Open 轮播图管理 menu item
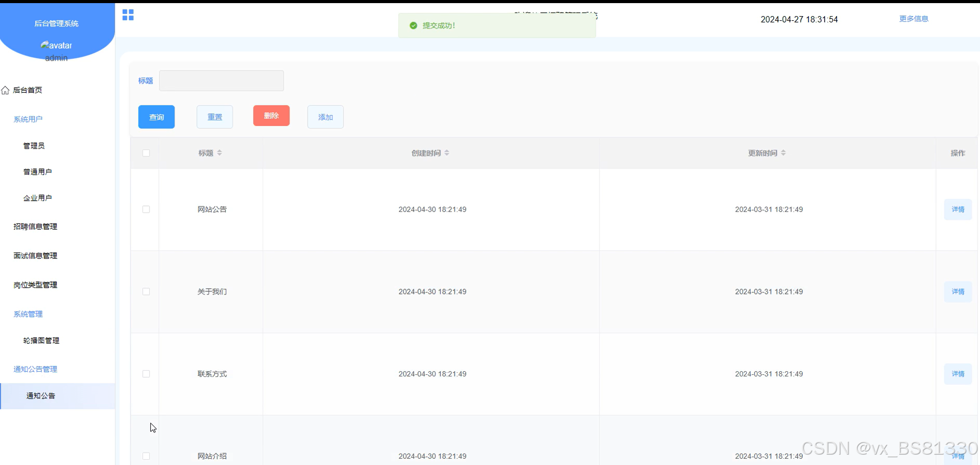Screen dimensions: 980x465 41,341
